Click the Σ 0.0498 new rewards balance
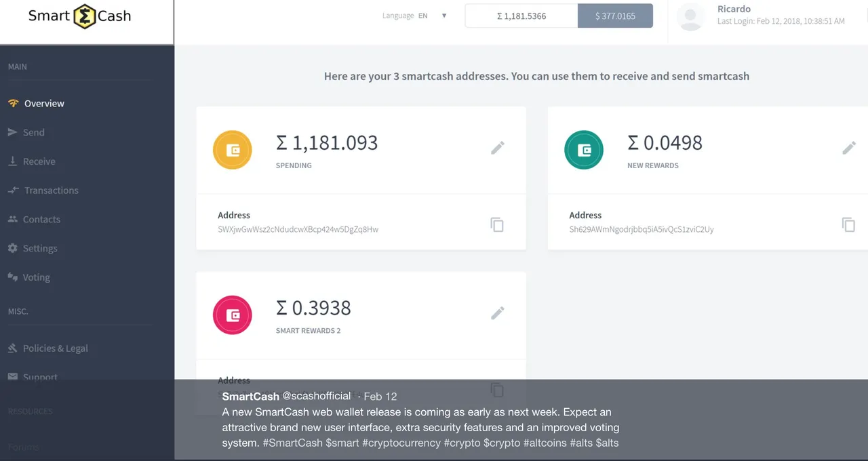This screenshot has width=868, height=461. click(665, 143)
